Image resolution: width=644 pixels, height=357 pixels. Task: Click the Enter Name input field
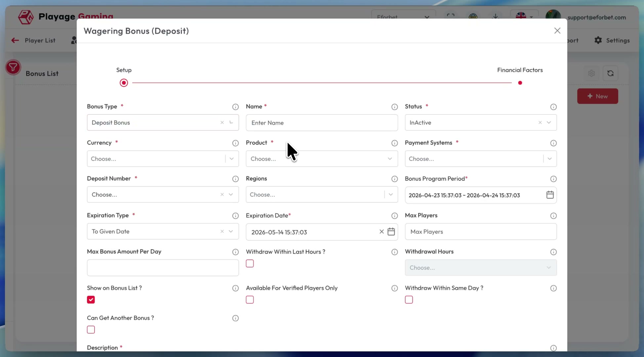pos(322,123)
